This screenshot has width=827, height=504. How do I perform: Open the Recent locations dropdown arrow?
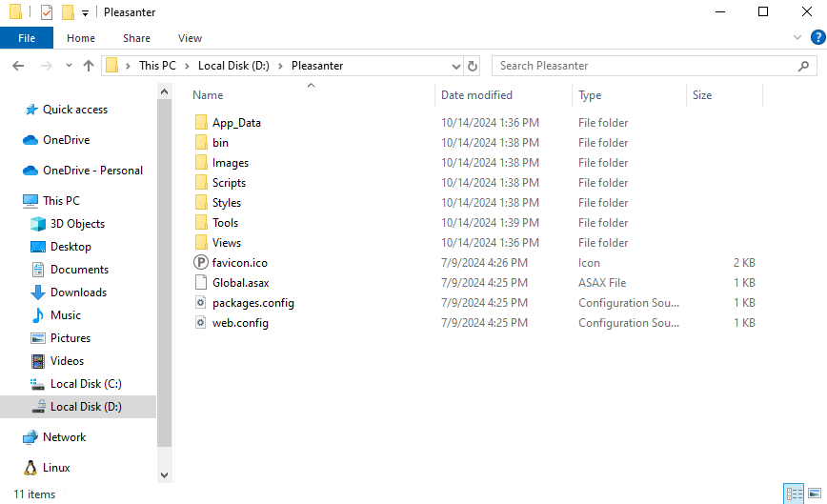[69, 66]
